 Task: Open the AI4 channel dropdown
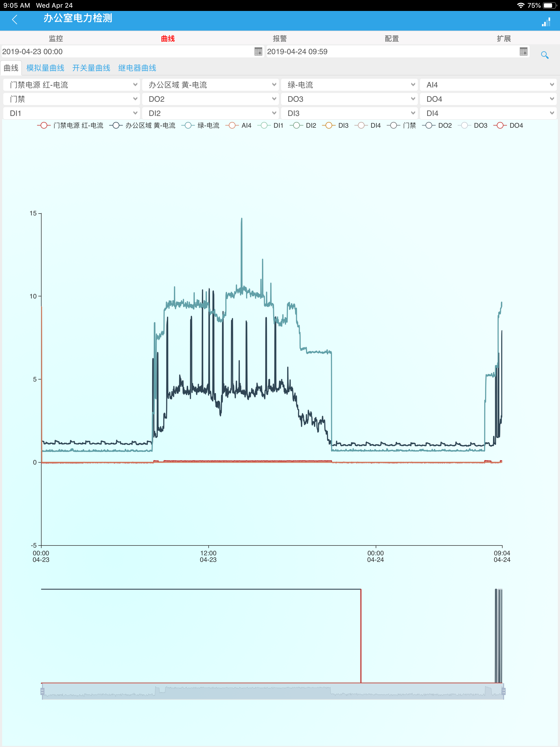[488, 85]
